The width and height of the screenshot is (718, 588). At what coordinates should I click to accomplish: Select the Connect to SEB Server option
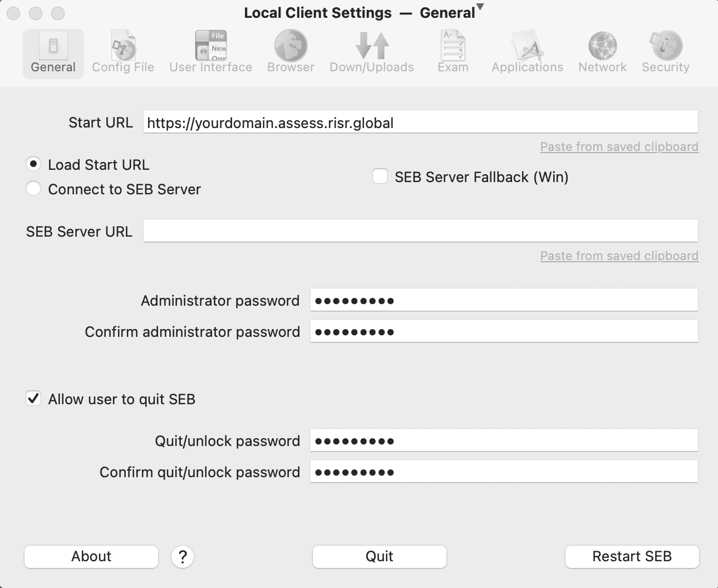(33, 189)
